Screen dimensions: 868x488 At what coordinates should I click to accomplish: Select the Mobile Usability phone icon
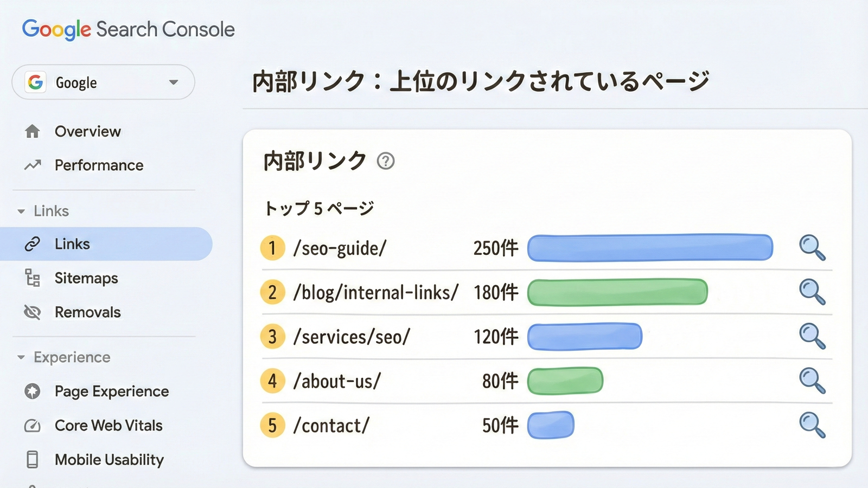[33, 460]
